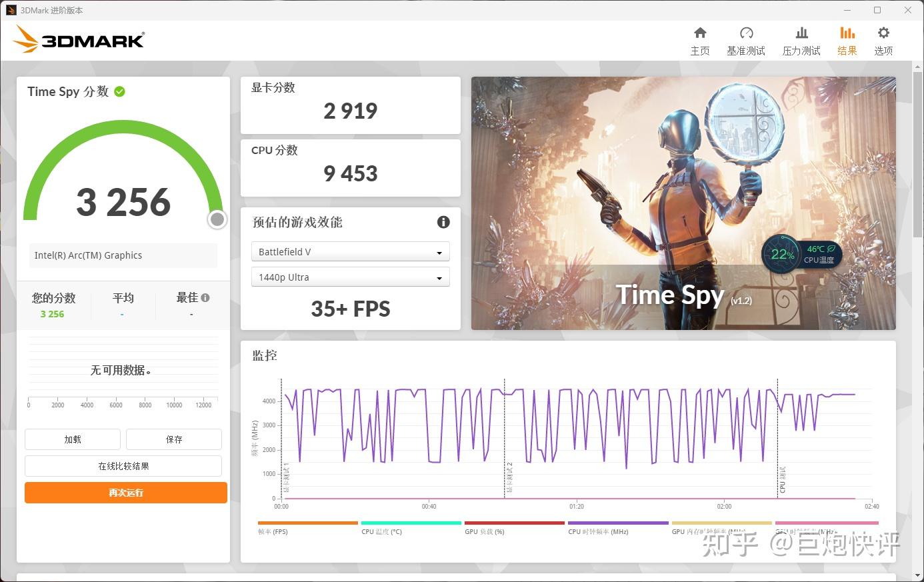Click the 无可用数据 no data message

coord(121,370)
